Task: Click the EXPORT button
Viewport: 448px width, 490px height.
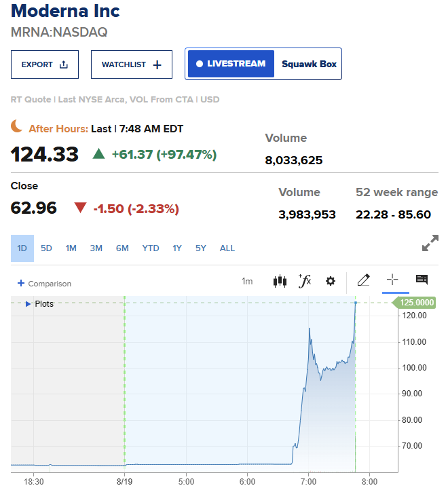Action: point(45,64)
